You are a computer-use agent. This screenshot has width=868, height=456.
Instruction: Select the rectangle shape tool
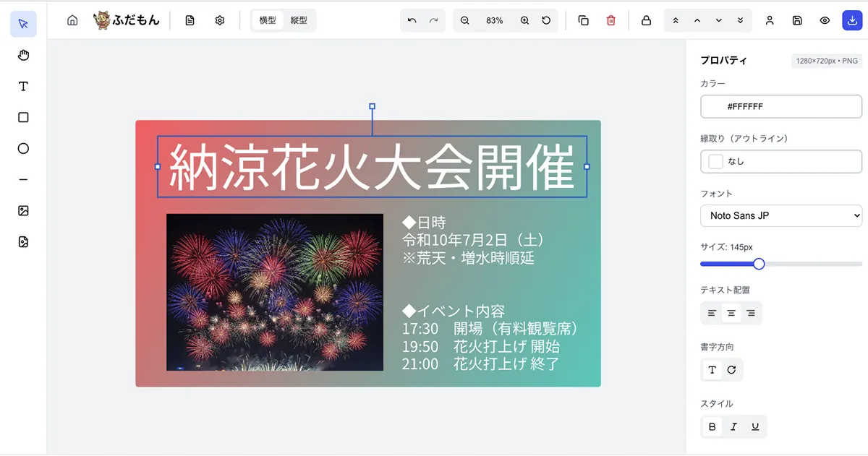tap(23, 117)
